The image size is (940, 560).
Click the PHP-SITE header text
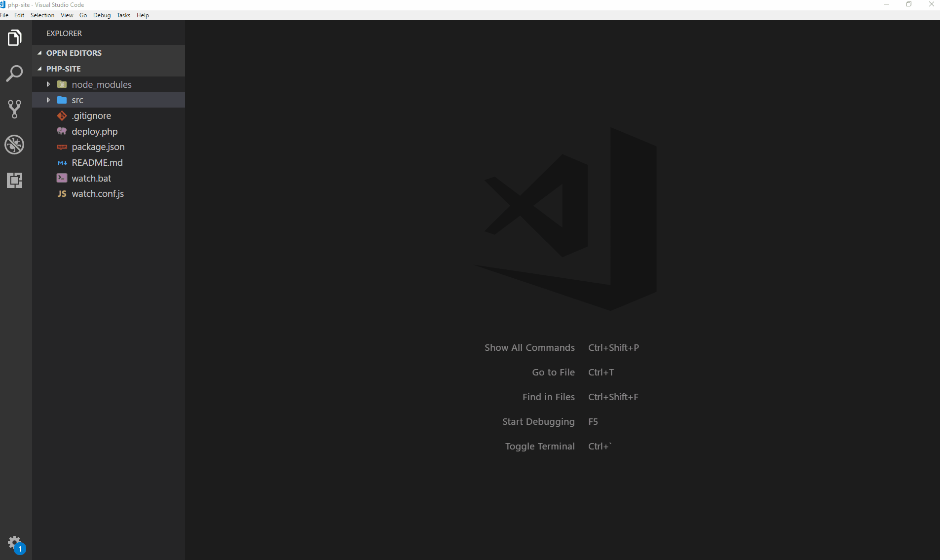64,69
